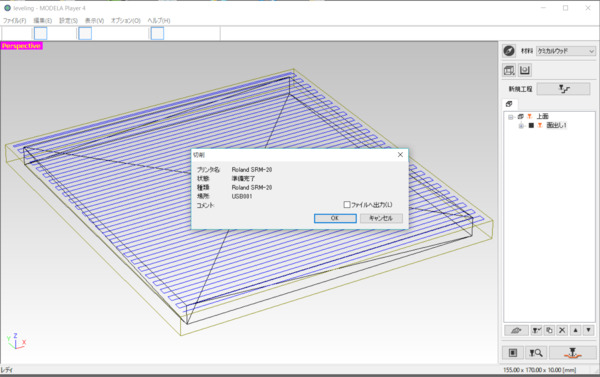Image resolution: width=600 pixels, height=377 pixels.
Task: Move process up with the triangle
Action: point(576,330)
